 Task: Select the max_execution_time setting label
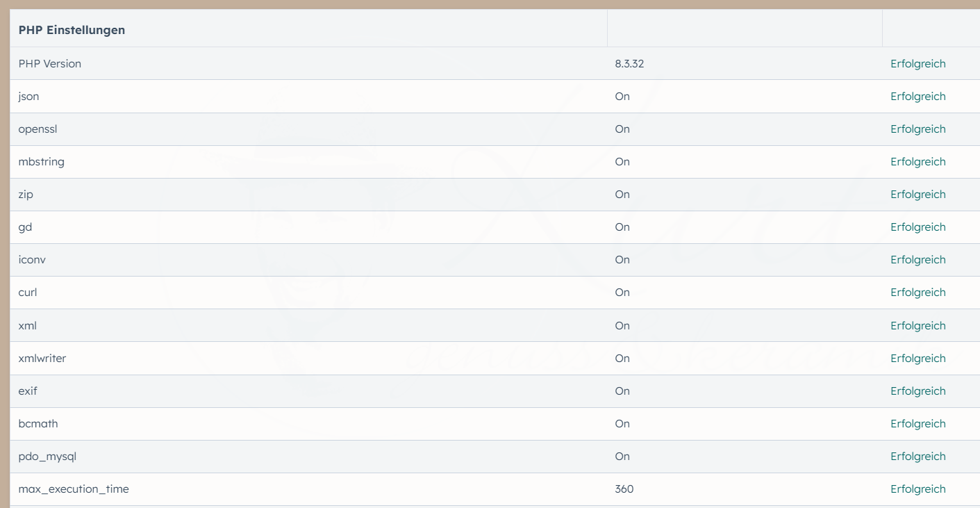(x=74, y=489)
